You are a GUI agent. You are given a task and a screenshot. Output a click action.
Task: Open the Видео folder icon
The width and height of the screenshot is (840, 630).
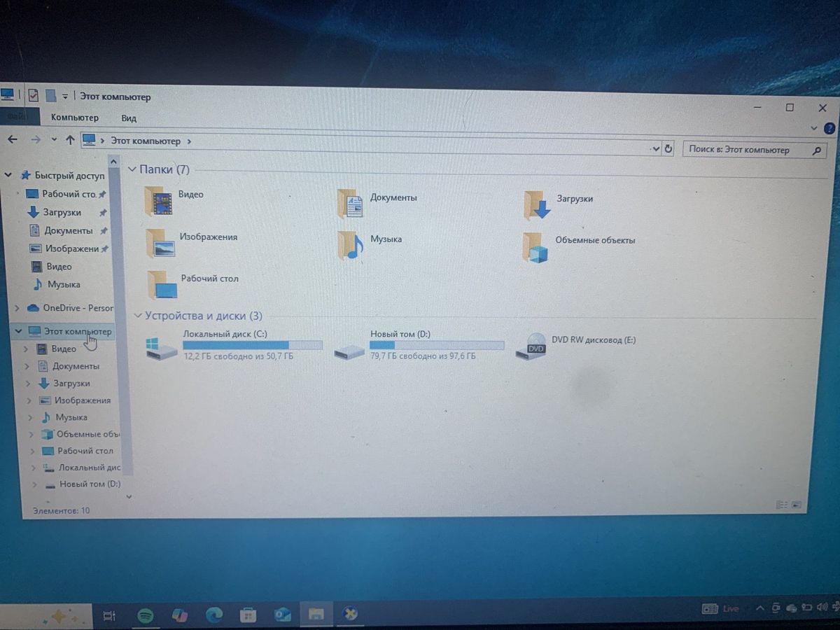159,200
